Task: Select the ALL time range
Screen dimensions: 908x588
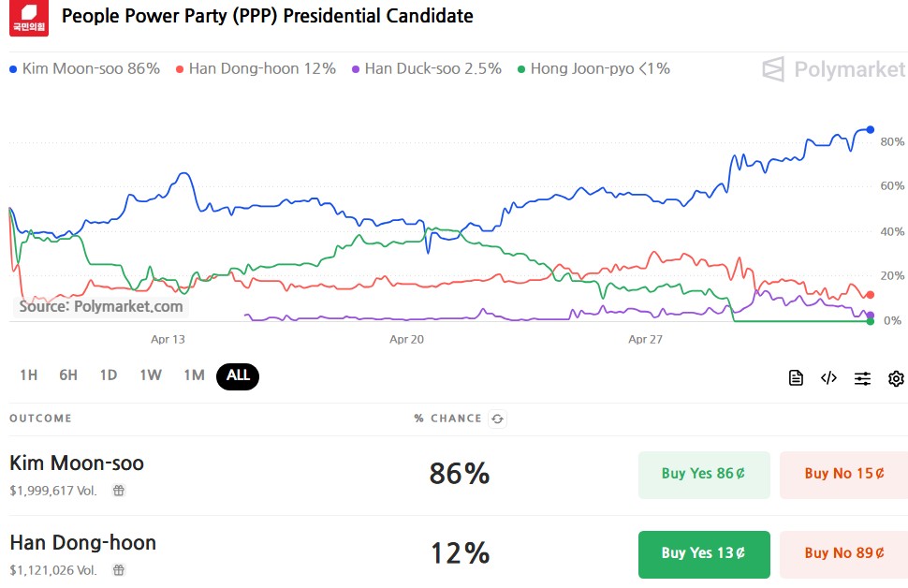Action: 238,375
